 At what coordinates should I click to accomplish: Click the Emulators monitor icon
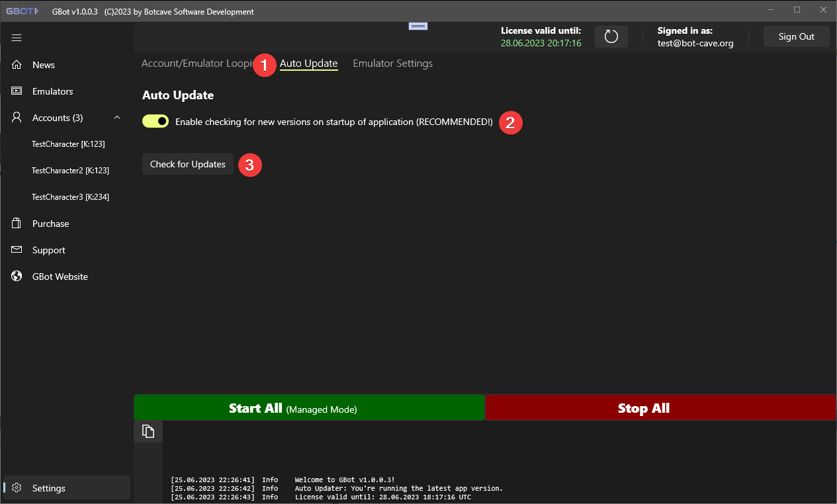pos(17,91)
